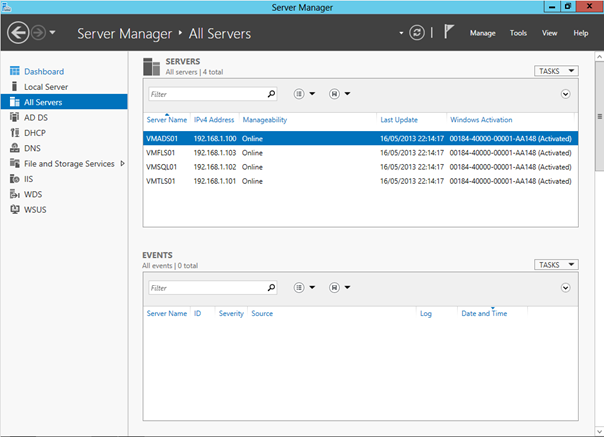This screenshot has height=437, width=604.
Task: Expand Servers filter panel chevron
Action: pyautogui.click(x=565, y=94)
